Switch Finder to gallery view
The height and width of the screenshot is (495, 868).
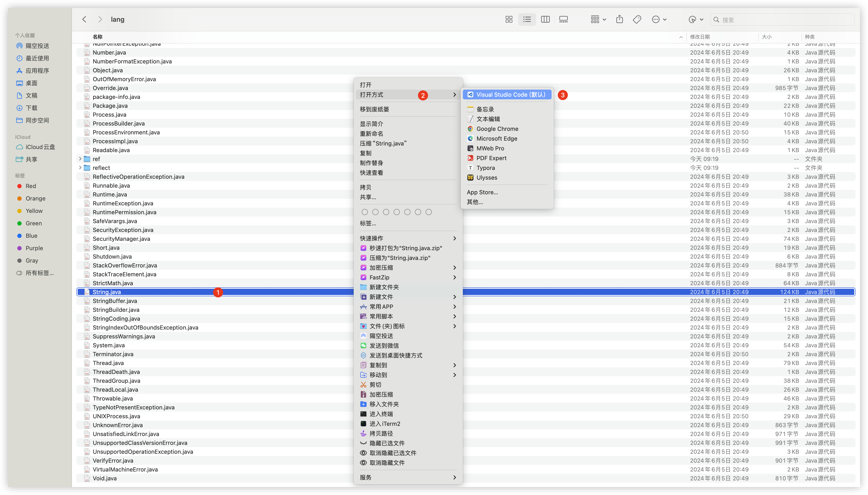[x=564, y=19]
